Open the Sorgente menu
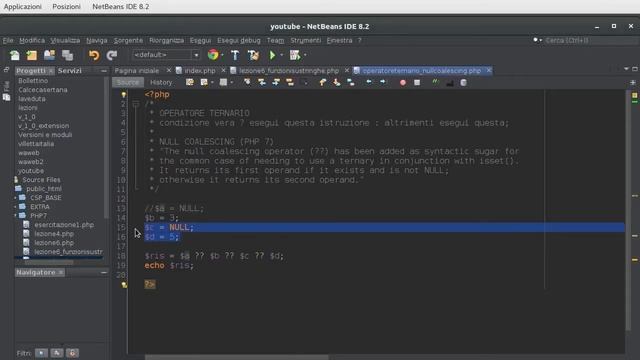The height and width of the screenshot is (360, 640). pyautogui.click(x=128, y=40)
